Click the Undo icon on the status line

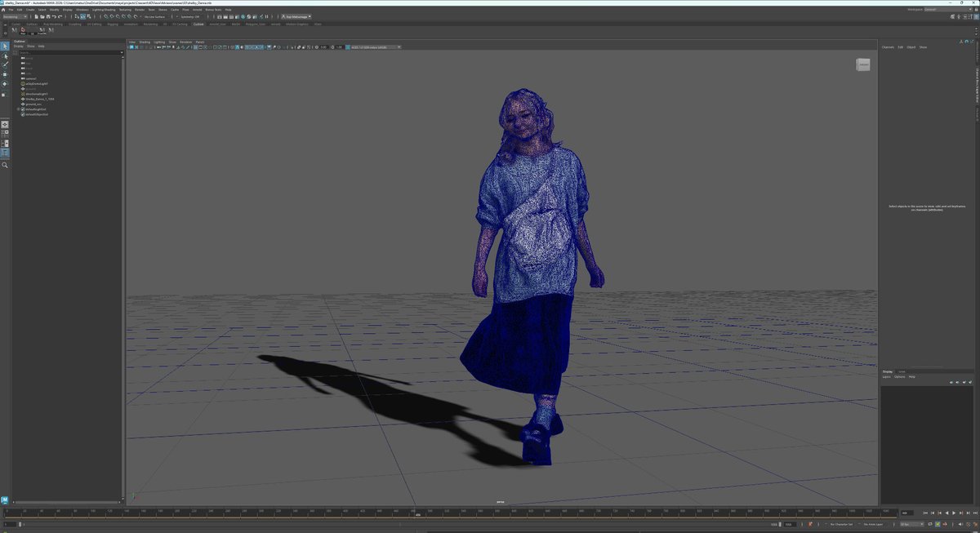(x=53, y=16)
